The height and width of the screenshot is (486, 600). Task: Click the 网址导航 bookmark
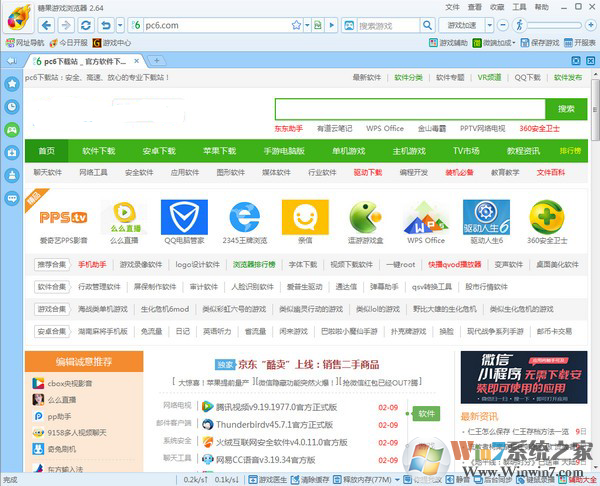point(24,42)
